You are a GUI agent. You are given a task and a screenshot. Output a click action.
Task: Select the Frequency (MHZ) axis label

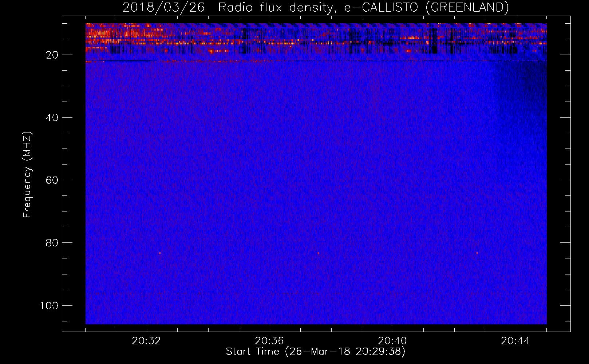point(27,175)
